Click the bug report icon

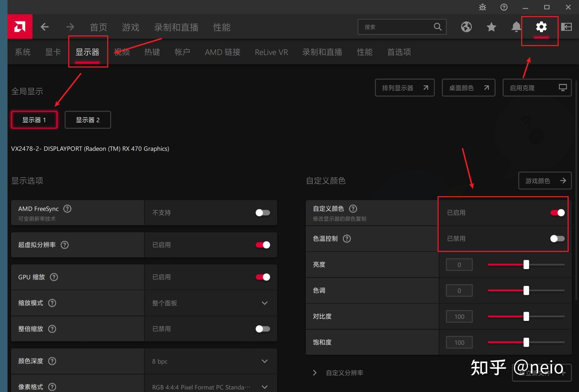(x=483, y=7)
